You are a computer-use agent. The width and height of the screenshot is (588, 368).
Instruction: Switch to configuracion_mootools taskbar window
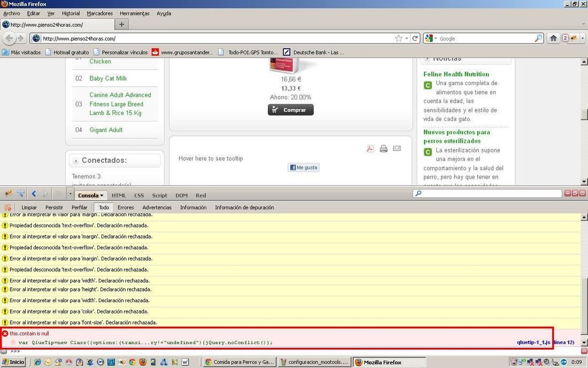tap(315, 362)
